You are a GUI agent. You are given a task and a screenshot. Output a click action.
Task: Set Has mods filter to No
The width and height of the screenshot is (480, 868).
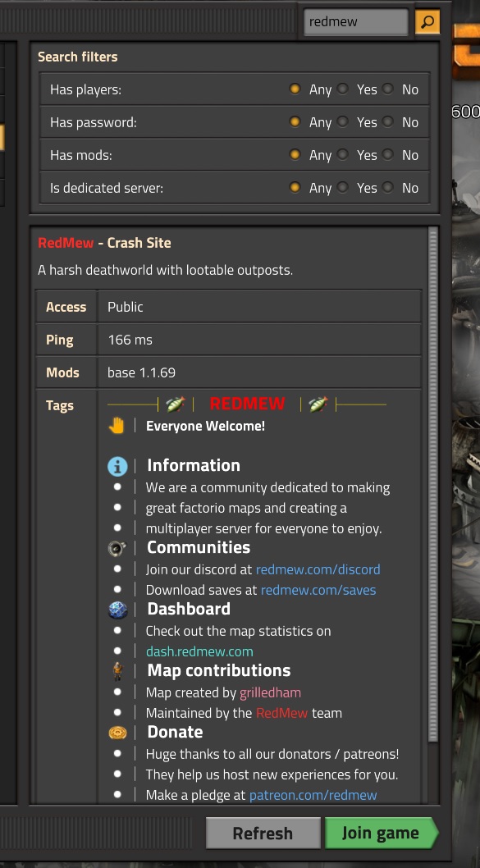(388, 154)
